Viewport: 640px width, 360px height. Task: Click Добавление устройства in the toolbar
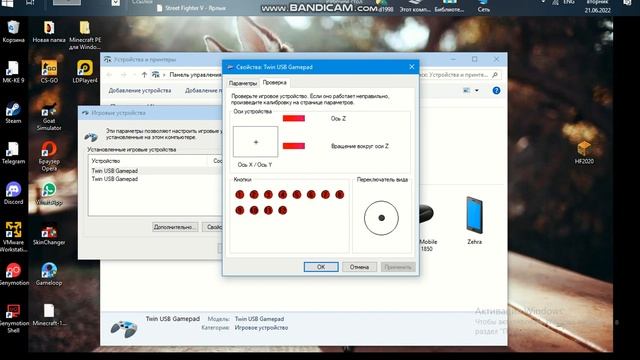click(140, 91)
